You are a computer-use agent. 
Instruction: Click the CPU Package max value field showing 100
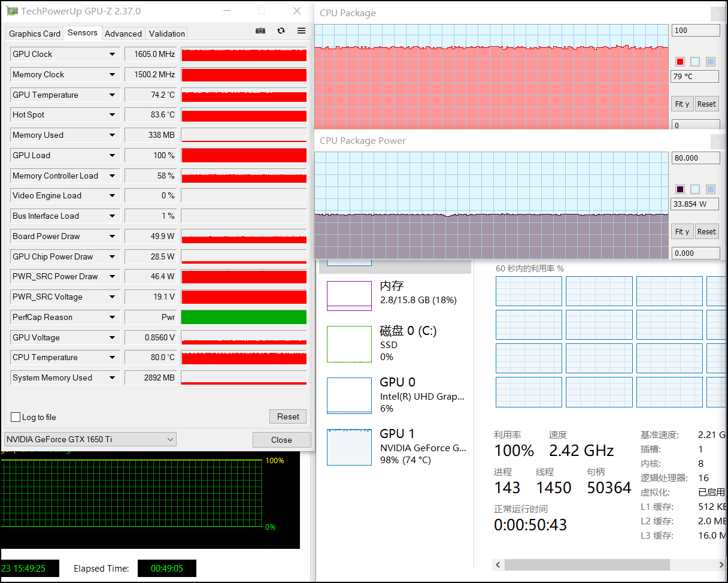696,31
